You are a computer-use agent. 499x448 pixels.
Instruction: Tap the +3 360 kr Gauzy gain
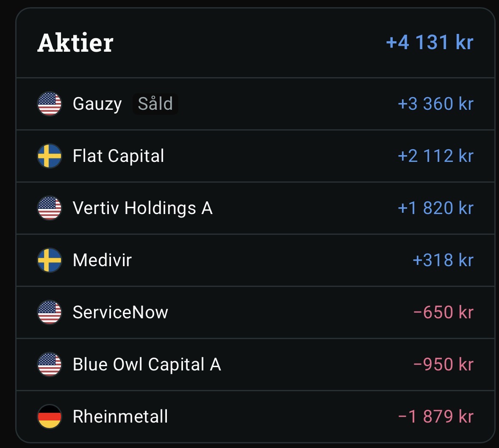tap(435, 104)
